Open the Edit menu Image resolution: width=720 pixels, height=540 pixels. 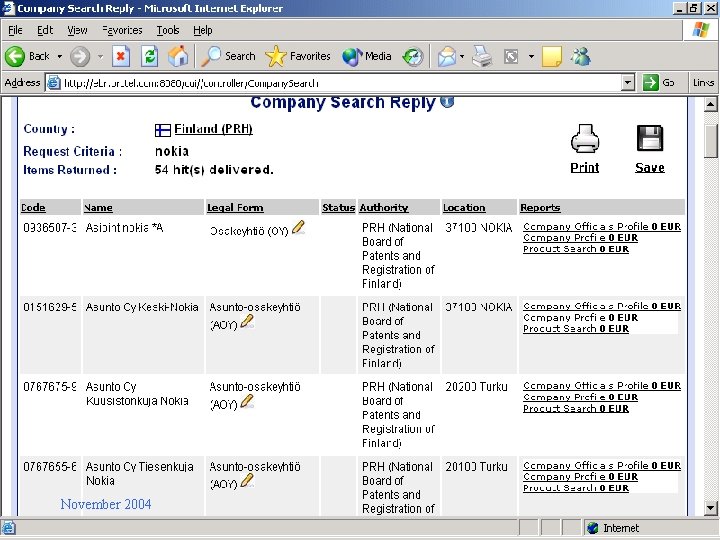pyautogui.click(x=45, y=30)
